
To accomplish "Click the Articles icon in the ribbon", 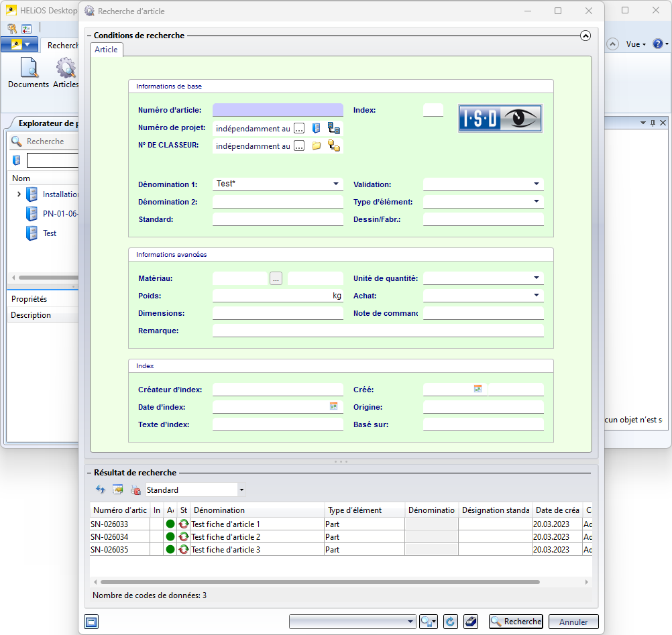I will coord(66,72).
